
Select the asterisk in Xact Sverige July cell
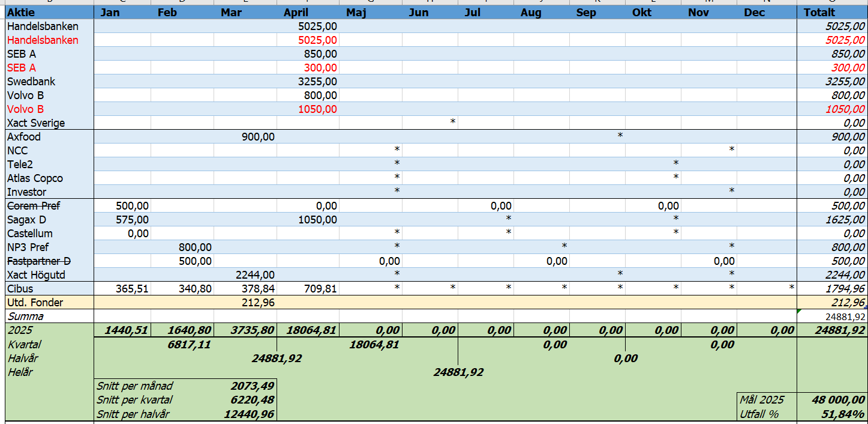click(x=453, y=122)
